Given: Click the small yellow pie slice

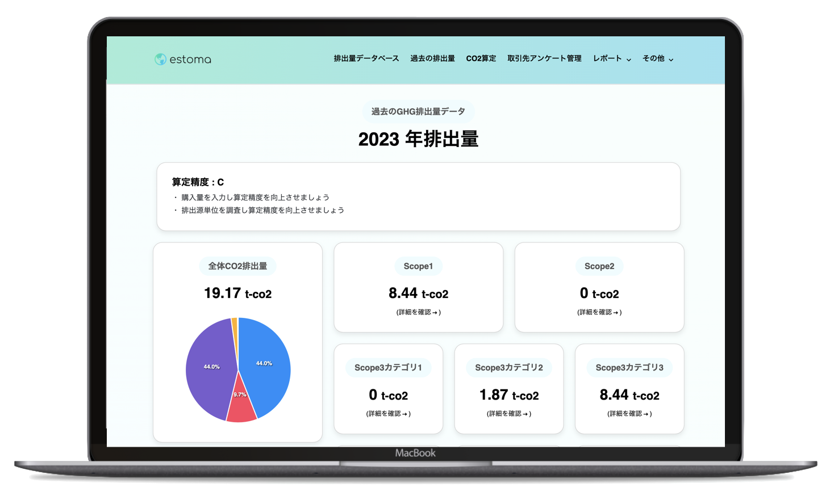Looking at the screenshot, I should (x=235, y=324).
